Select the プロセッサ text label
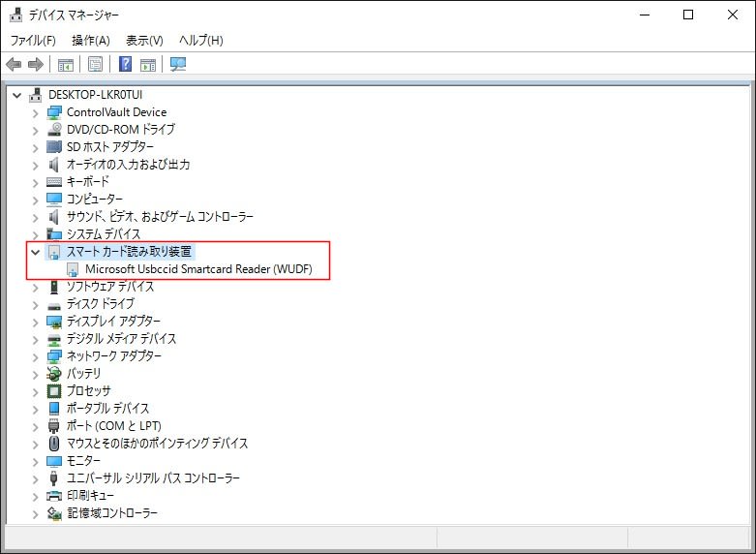 (x=89, y=391)
